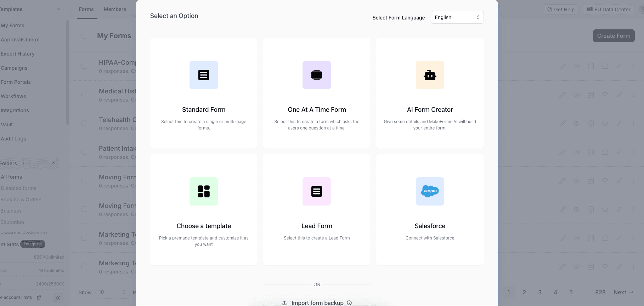Select the One At A Time Form icon
This screenshot has width=644, height=306.
point(316,75)
